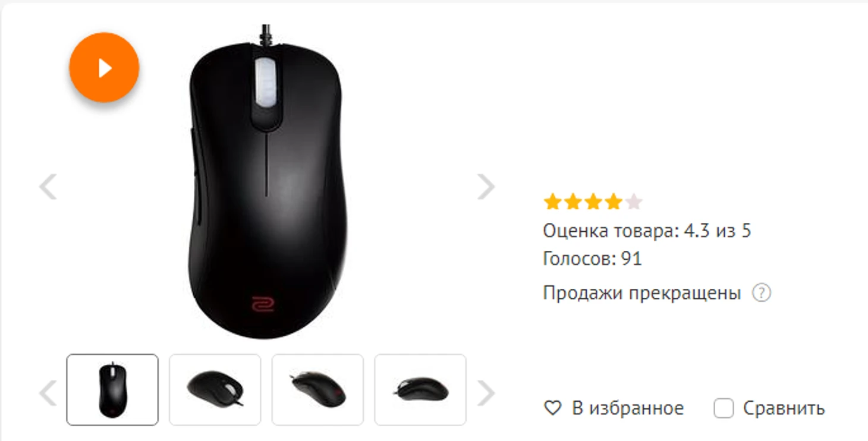Advance to next main product photo
The height and width of the screenshot is (441, 868).
point(486,187)
